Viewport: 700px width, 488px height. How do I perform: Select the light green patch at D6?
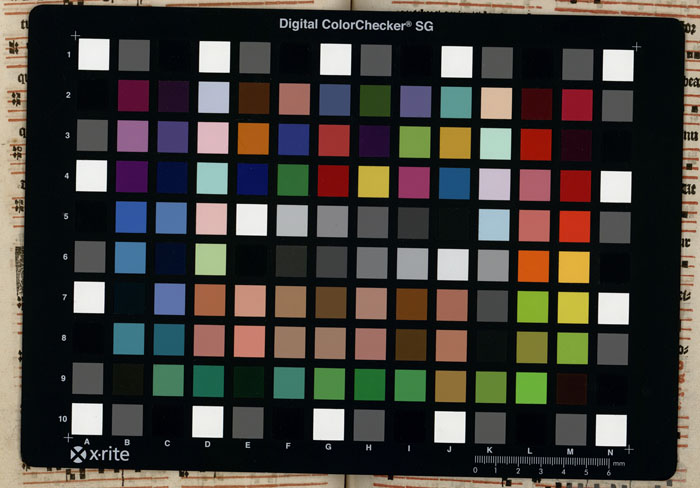click(211, 260)
